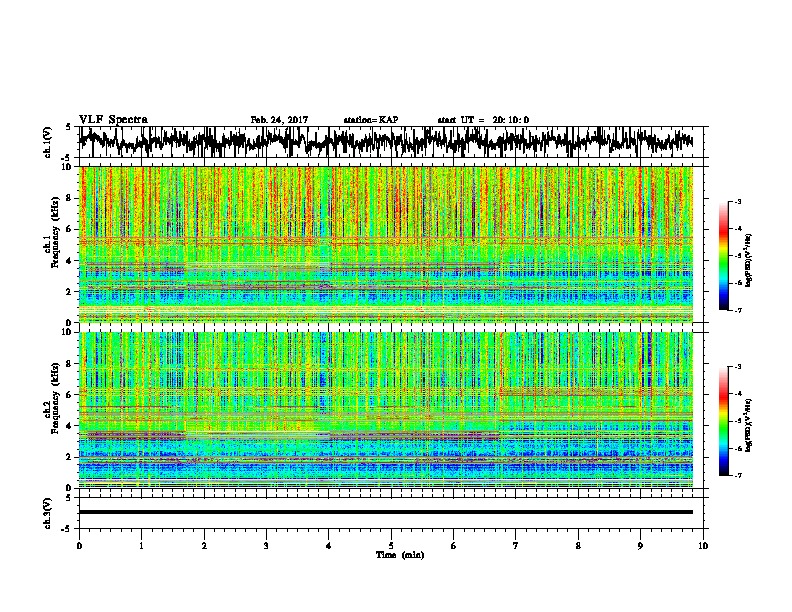Click the flat ch.3 black trace line
This screenshot has height=612, width=792.
386,512
